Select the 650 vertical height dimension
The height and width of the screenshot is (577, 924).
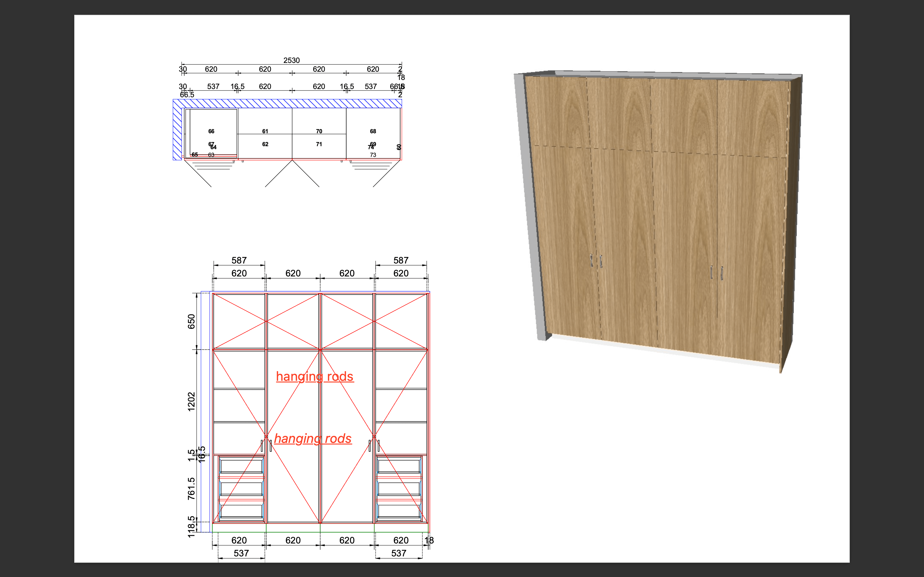[191, 321]
